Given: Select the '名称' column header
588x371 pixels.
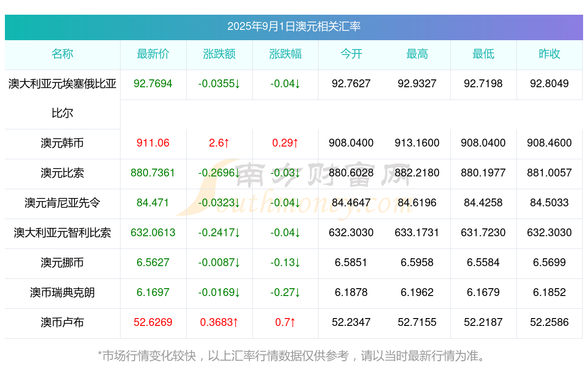Looking at the screenshot, I should [x=62, y=54].
